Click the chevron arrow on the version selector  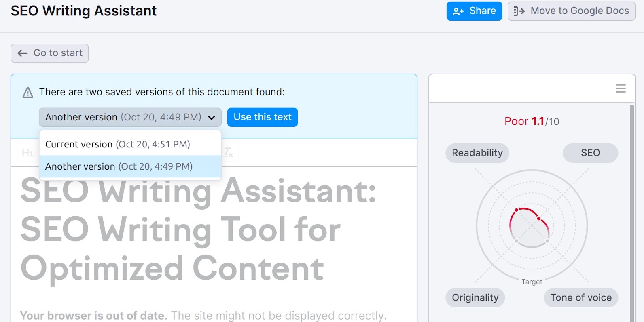pos(211,118)
